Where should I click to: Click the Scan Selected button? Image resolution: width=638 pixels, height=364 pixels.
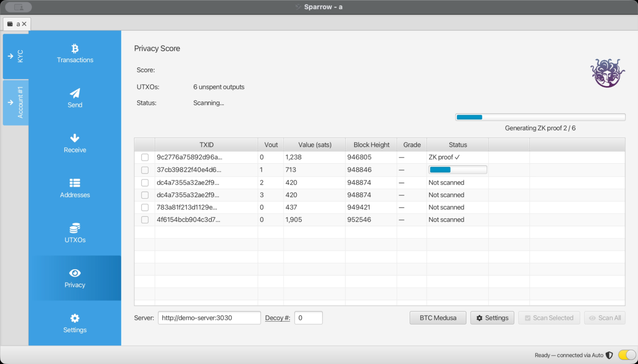click(549, 318)
